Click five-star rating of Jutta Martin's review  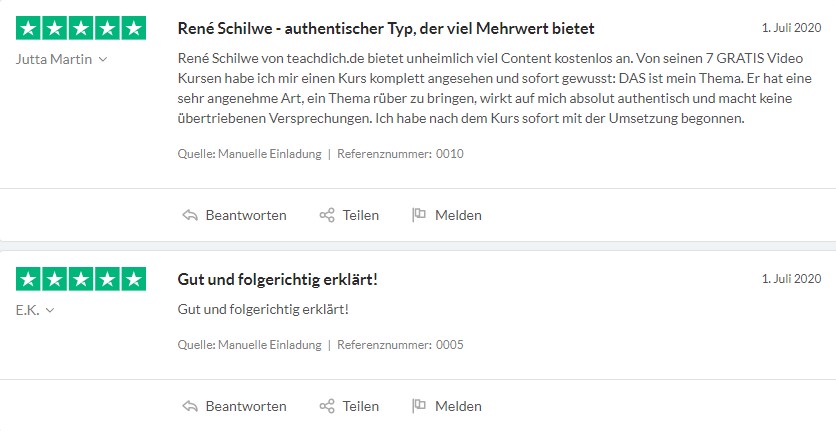[81, 28]
